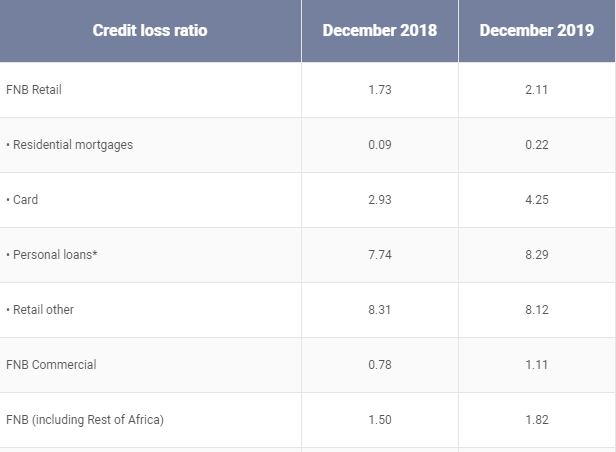Select the FNB Commercial row label
Screen dimensions: 616x452
51,365
